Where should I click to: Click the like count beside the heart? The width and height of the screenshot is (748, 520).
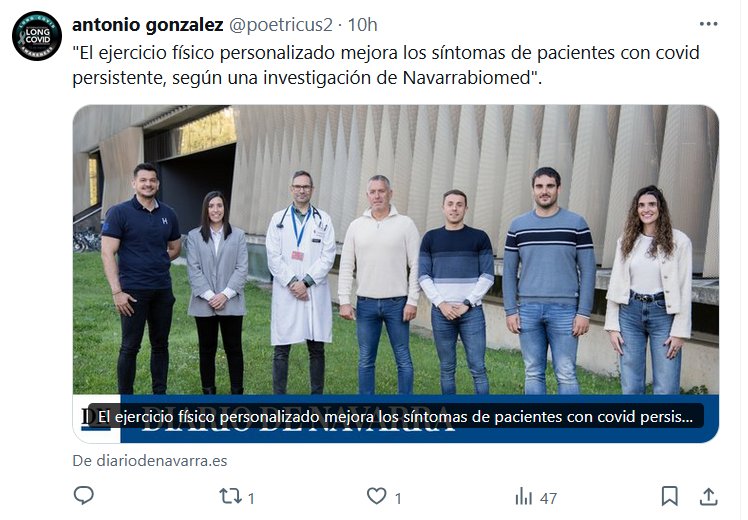(398, 499)
